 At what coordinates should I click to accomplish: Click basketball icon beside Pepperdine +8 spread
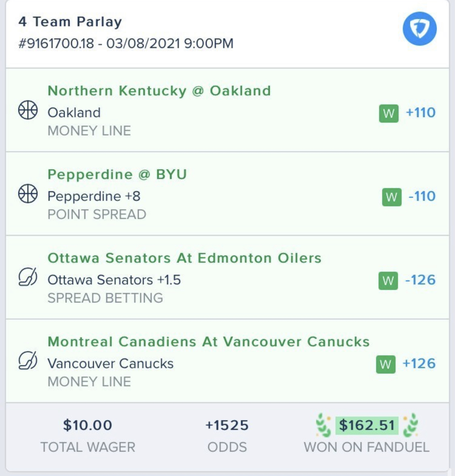(28, 194)
